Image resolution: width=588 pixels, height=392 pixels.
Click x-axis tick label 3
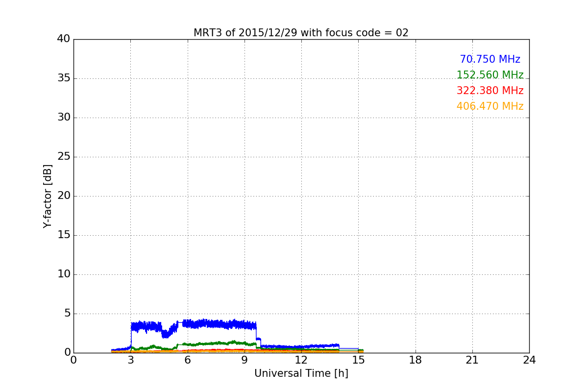[x=130, y=360]
